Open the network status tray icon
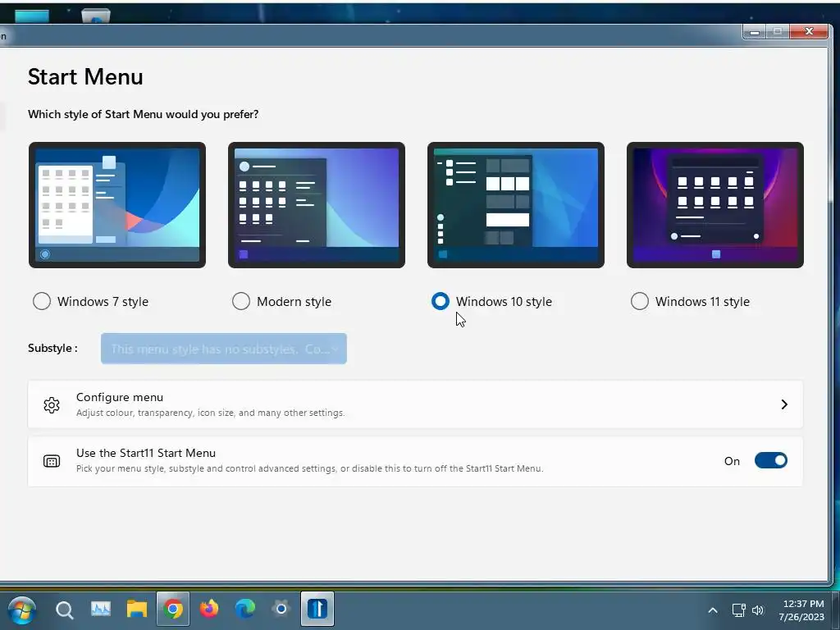 pos(739,610)
